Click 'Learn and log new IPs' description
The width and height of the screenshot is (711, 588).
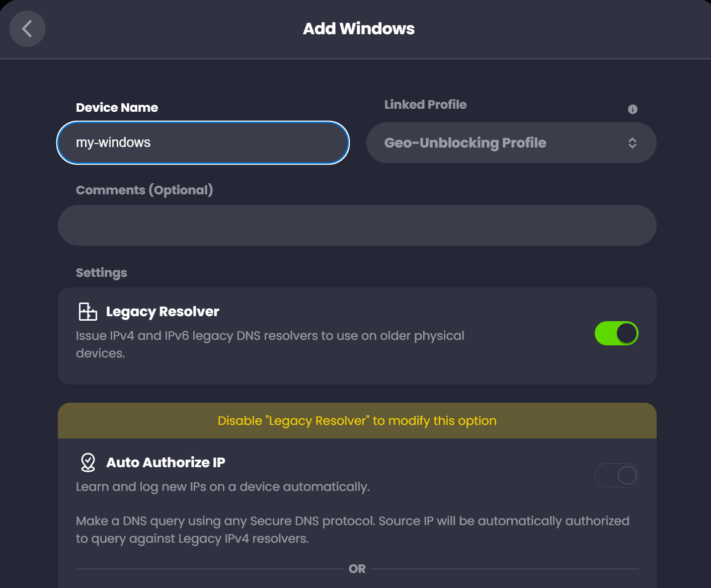tap(223, 487)
